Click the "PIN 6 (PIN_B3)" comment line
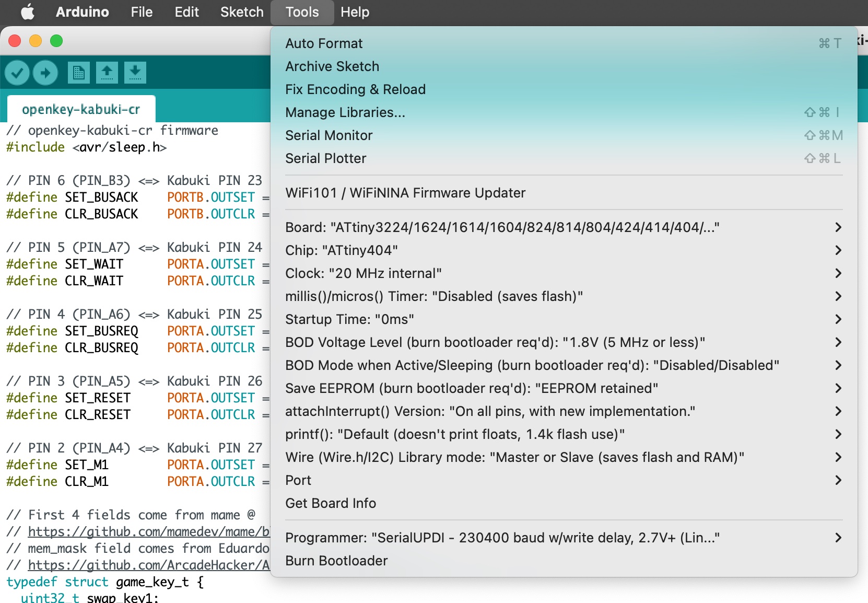868x603 pixels. coord(134,181)
